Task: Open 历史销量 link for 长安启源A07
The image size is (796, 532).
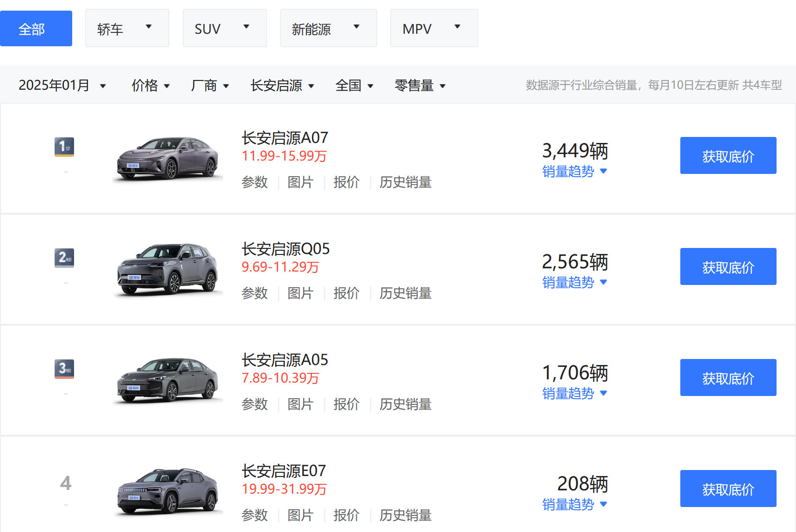Action: coord(405,182)
